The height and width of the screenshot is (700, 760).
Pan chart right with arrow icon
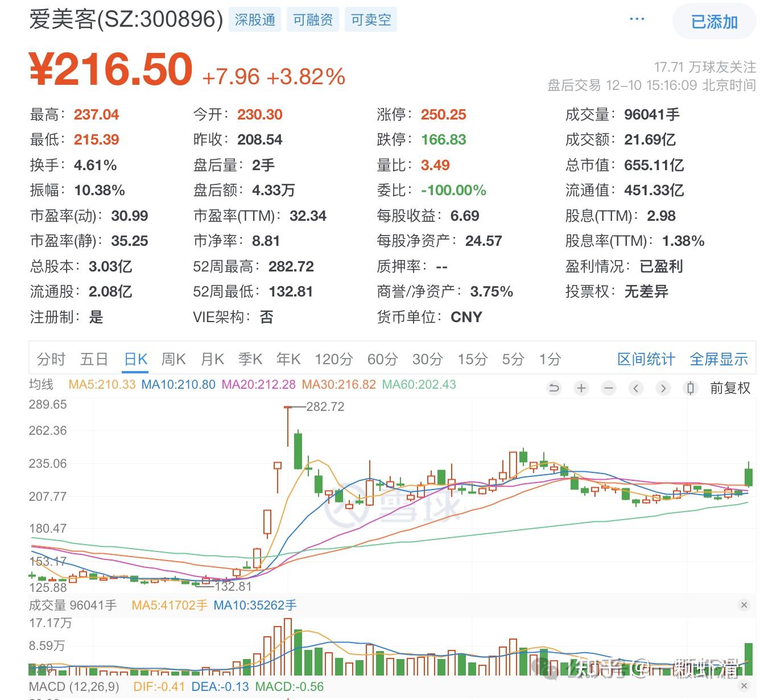pos(663,388)
